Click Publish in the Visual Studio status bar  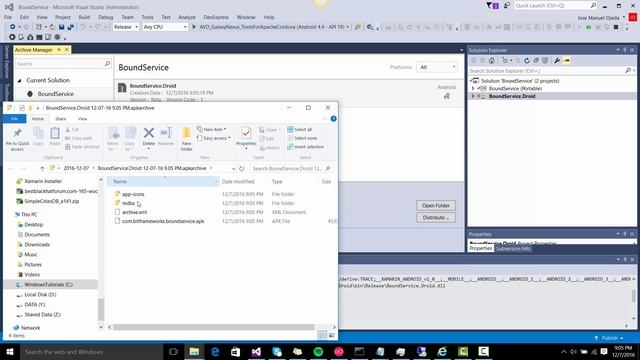(609, 338)
